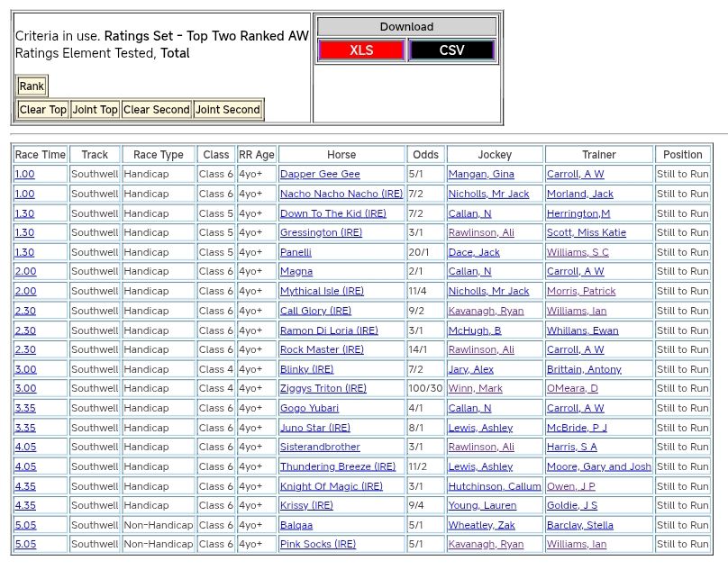The image size is (728, 570).
Task: View trainer Moore, Gary and Josh
Action: (x=598, y=466)
